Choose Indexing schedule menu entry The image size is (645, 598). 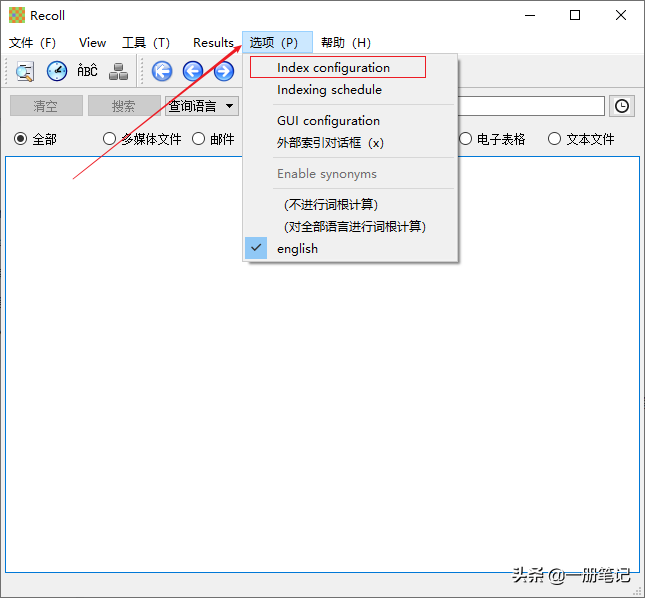coord(350,90)
